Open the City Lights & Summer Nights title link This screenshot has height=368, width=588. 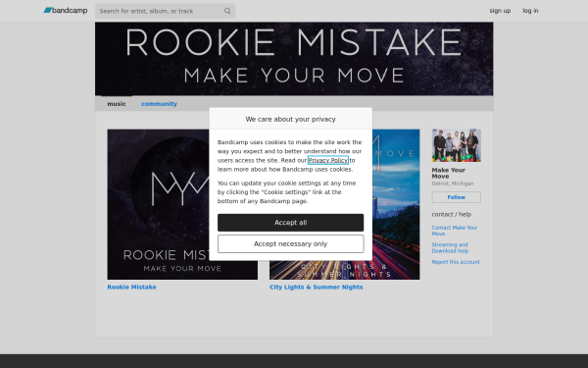point(317,287)
